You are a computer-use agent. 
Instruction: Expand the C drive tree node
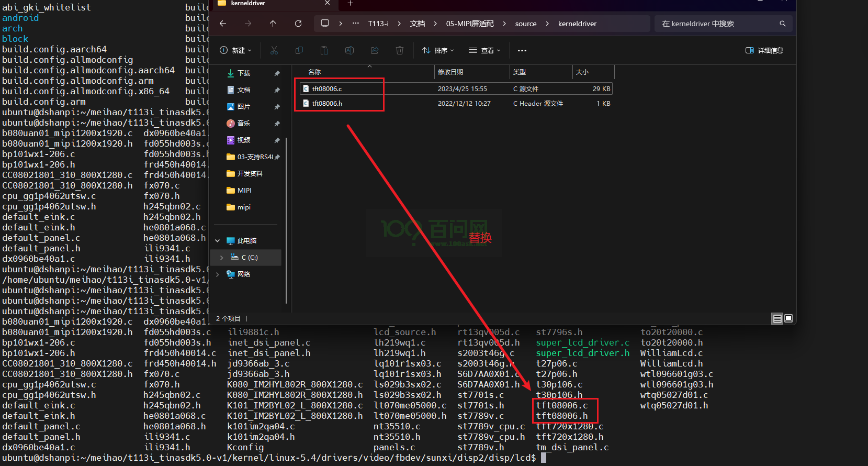pos(222,257)
